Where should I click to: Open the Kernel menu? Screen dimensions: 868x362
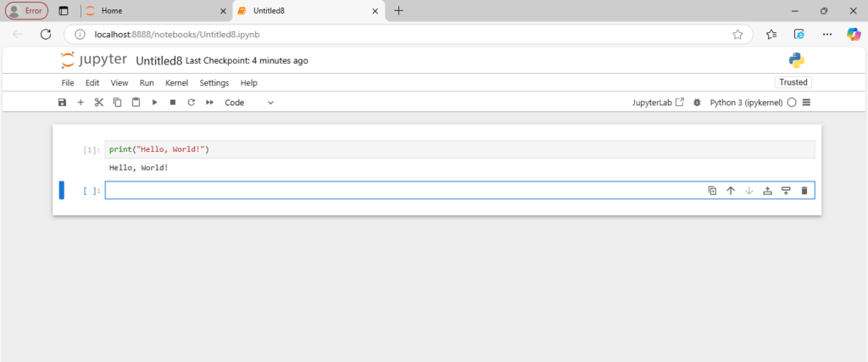tap(176, 83)
